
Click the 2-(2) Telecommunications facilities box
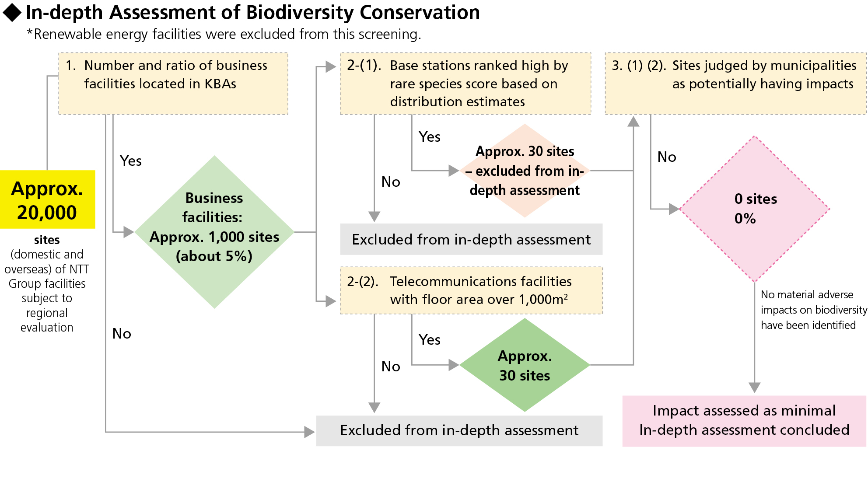[x=471, y=290]
